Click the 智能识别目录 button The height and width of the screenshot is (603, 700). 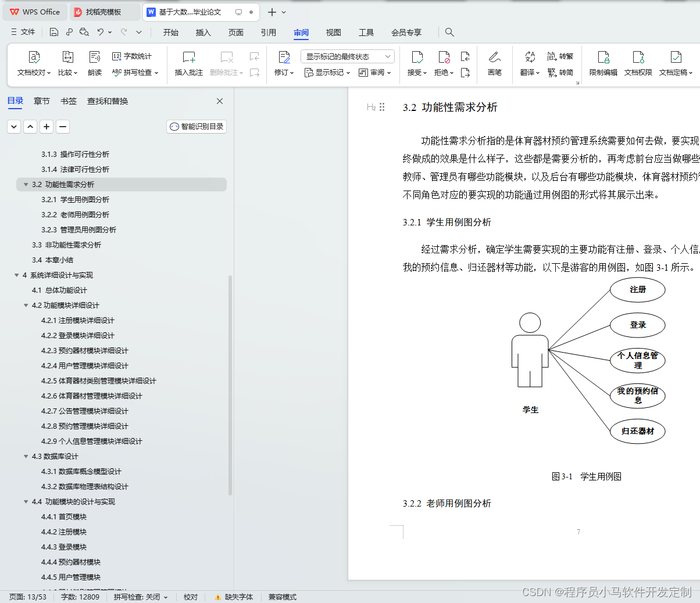196,126
